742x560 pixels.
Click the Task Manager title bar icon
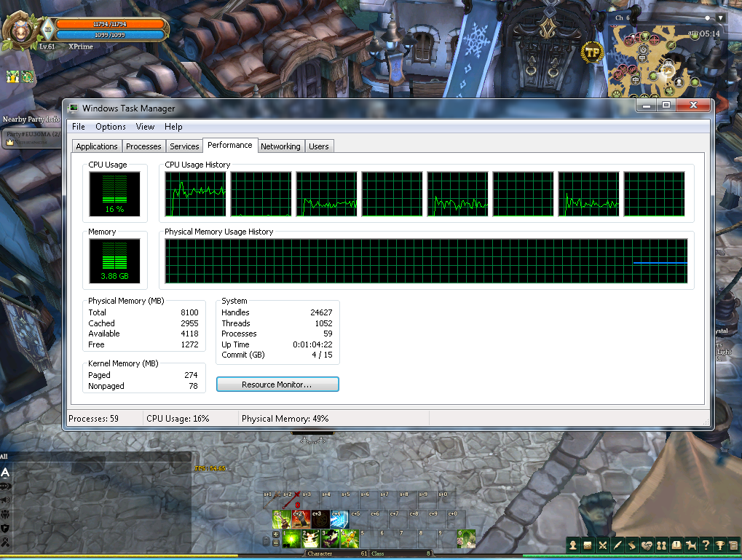click(x=74, y=108)
